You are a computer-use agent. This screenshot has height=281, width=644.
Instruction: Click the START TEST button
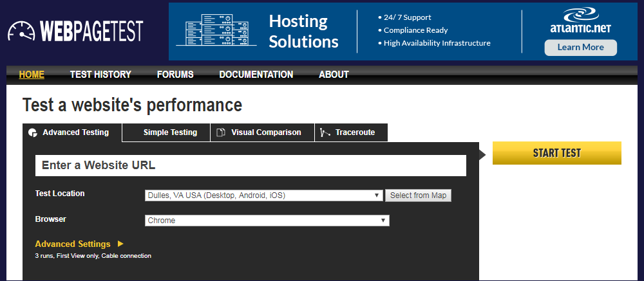[557, 153]
